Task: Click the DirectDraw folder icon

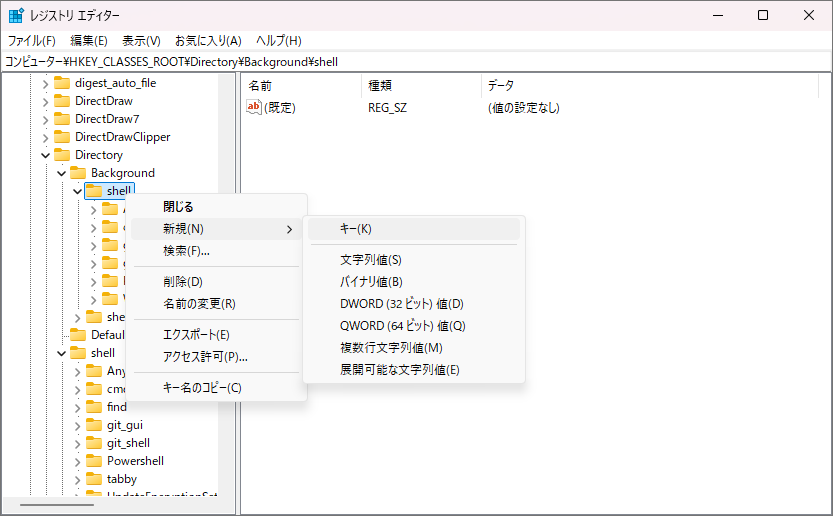Action: pos(62,101)
